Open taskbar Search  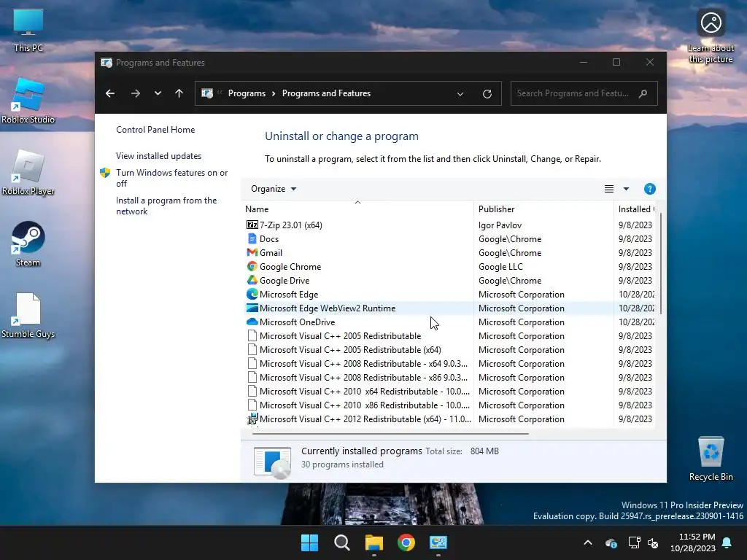(341, 542)
